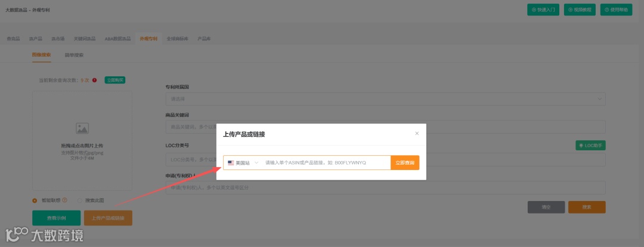This screenshot has height=247, width=644.
Task: Select the 图像搜索 sub-tab
Action: (42, 55)
